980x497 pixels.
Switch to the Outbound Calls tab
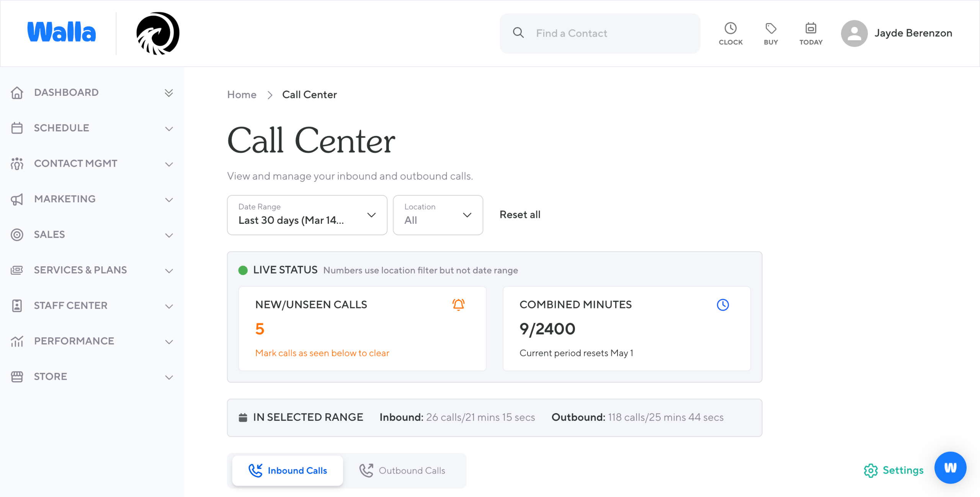tap(402, 471)
